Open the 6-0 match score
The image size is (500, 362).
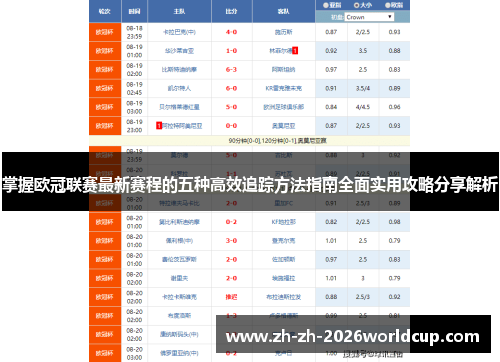click(x=231, y=88)
